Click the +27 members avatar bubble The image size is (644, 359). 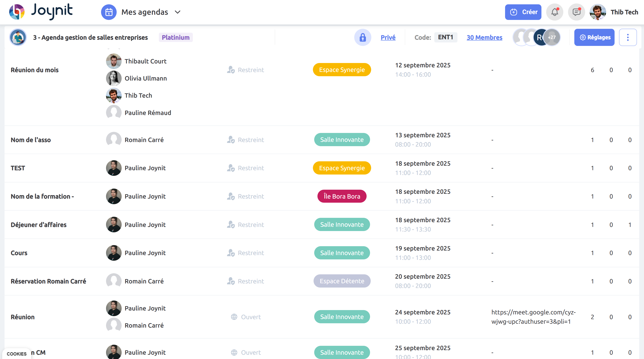pos(552,37)
